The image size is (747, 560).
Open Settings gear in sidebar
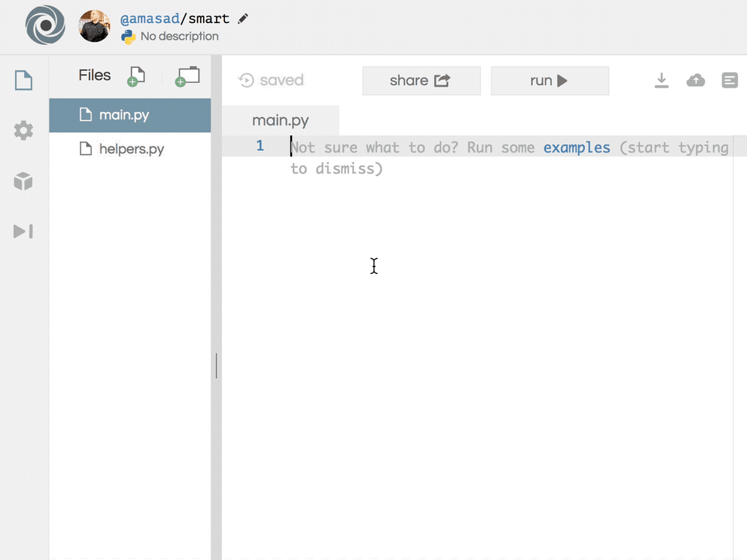tap(24, 131)
